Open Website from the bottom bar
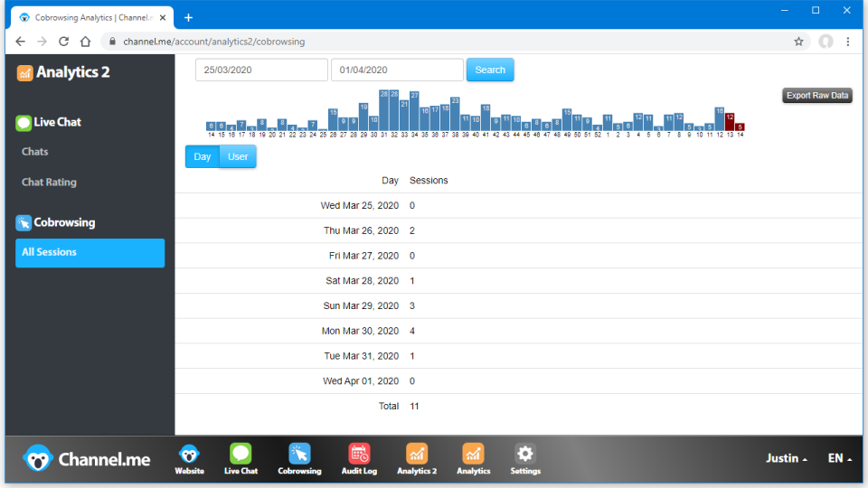868x488 pixels. (x=189, y=459)
